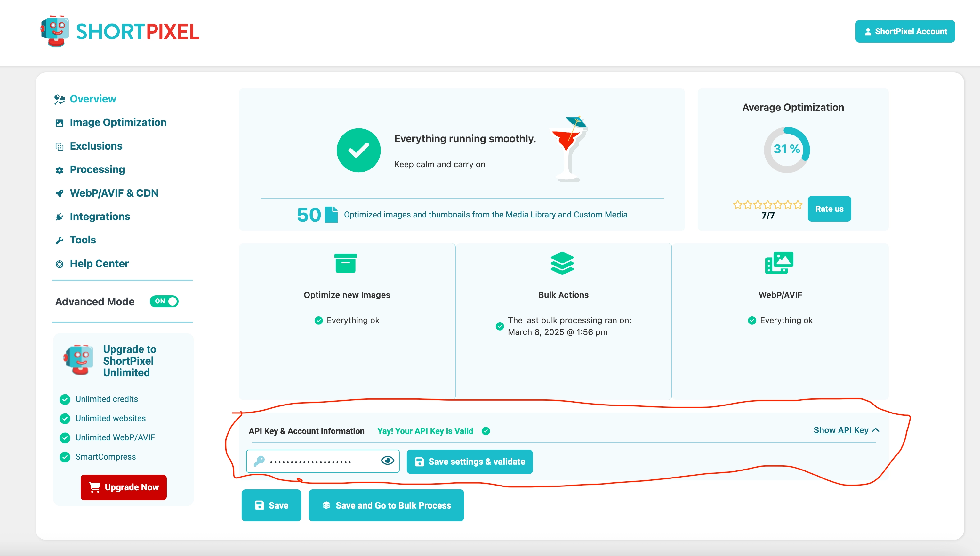The width and height of the screenshot is (980, 556).
Task: Click the Exclusions icon in sidebar
Action: point(60,147)
